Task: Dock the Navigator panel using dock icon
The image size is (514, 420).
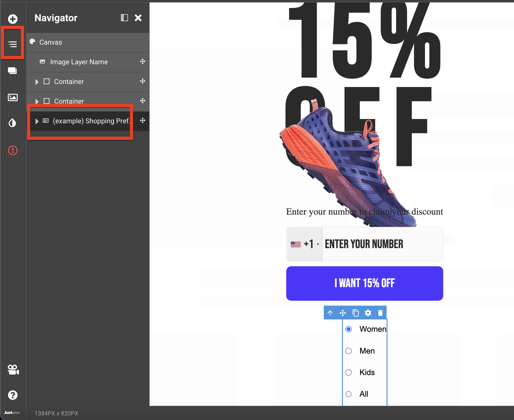Action: click(x=124, y=18)
